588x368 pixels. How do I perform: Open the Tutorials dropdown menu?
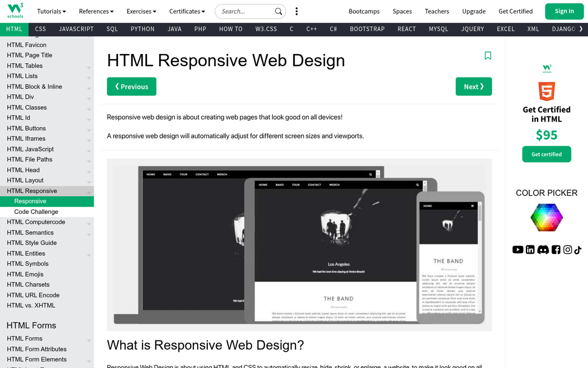click(x=51, y=11)
